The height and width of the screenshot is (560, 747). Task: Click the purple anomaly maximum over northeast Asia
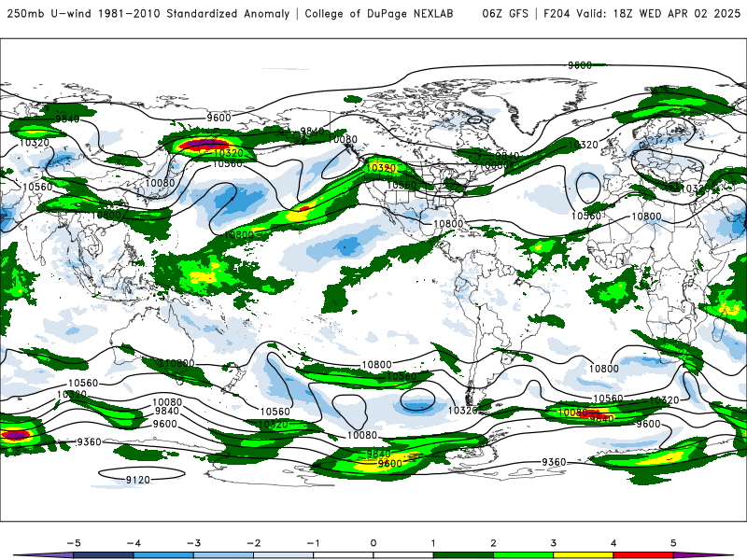(205, 144)
